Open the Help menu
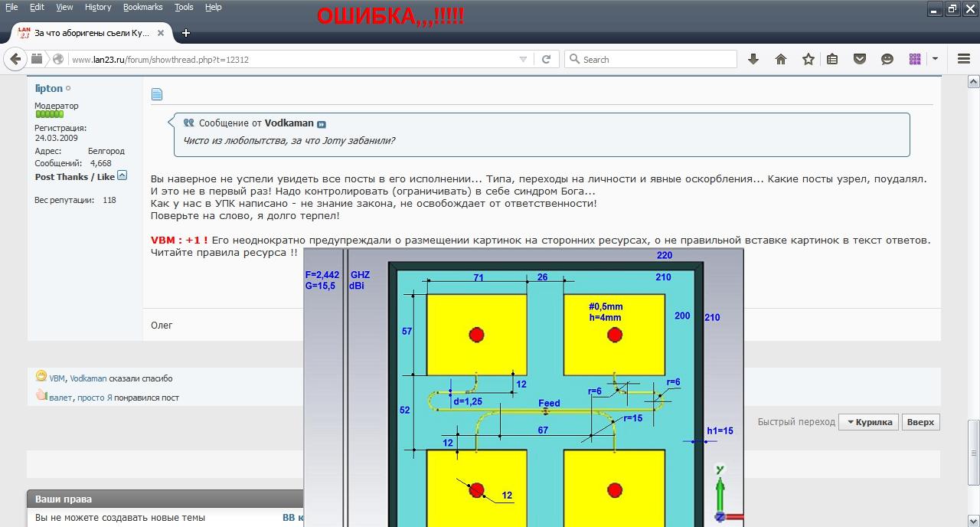 (214, 7)
